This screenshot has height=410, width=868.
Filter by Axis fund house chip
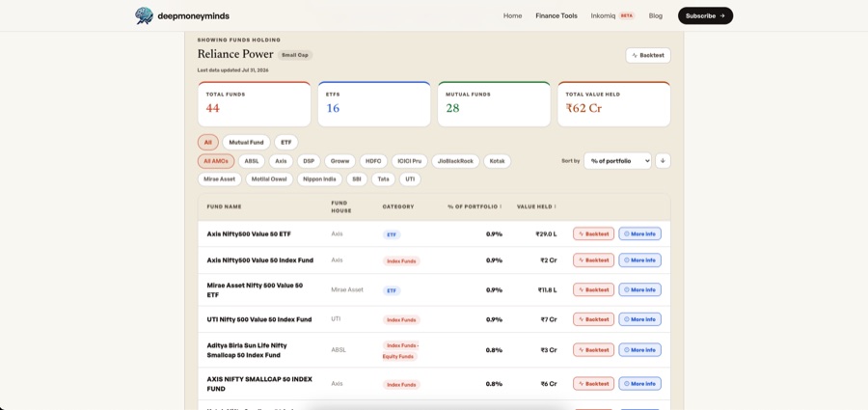281,161
